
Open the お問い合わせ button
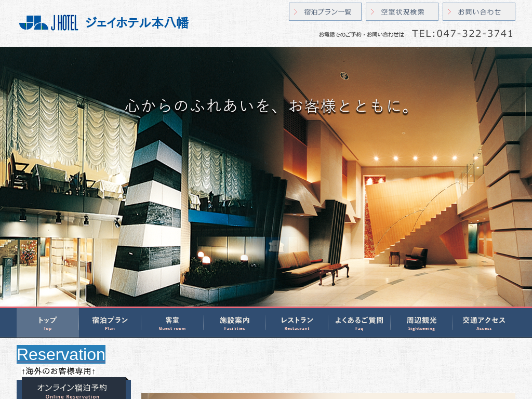pos(479,12)
